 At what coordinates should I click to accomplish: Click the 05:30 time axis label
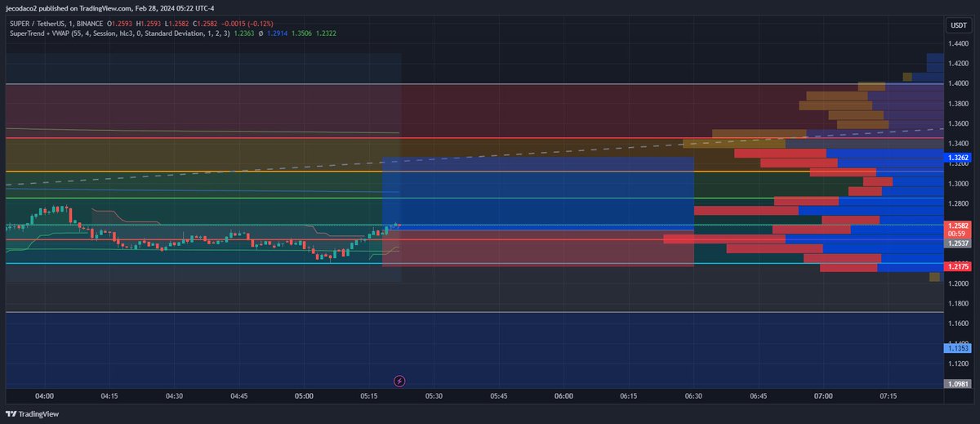434,396
